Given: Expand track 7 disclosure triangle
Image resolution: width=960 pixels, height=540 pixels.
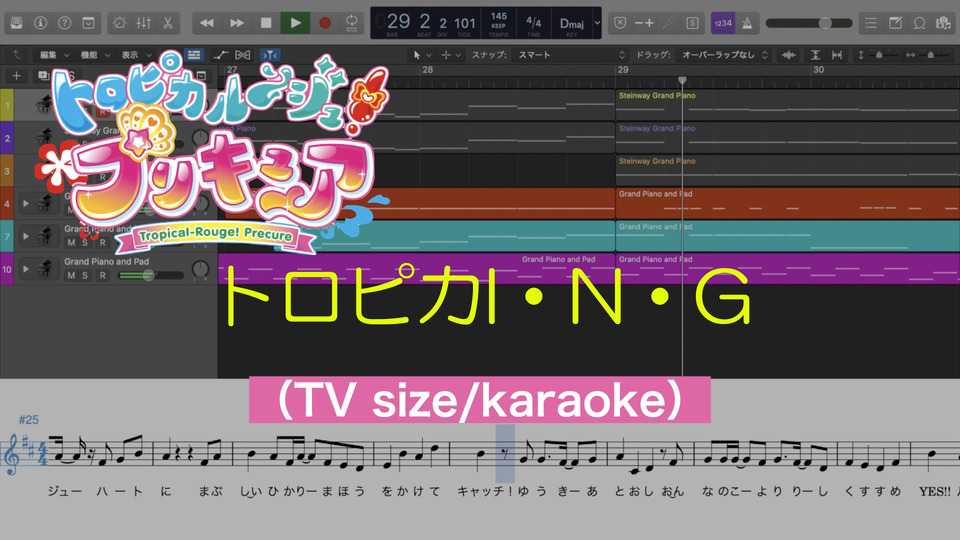Looking at the screenshot, I should (26, 236).
